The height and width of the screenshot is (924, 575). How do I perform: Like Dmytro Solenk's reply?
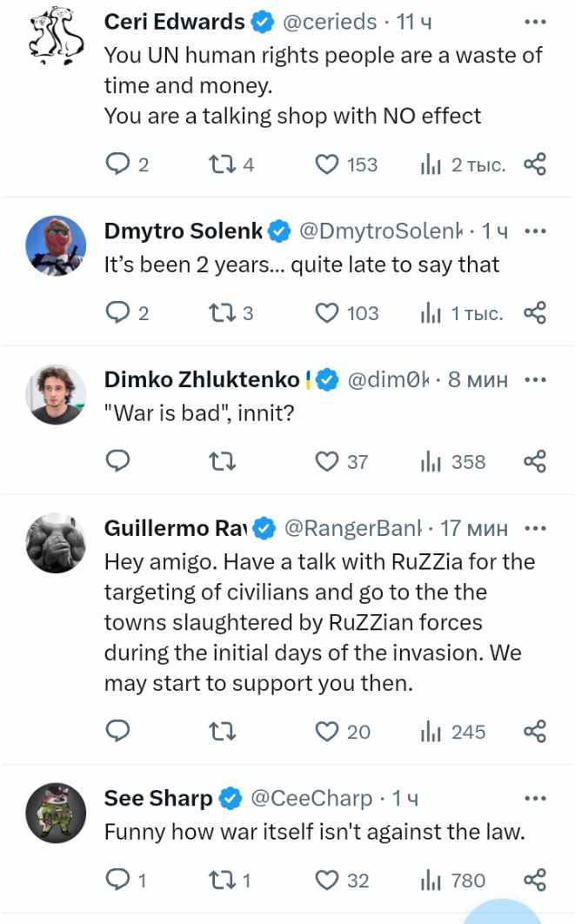coord(327,312)
